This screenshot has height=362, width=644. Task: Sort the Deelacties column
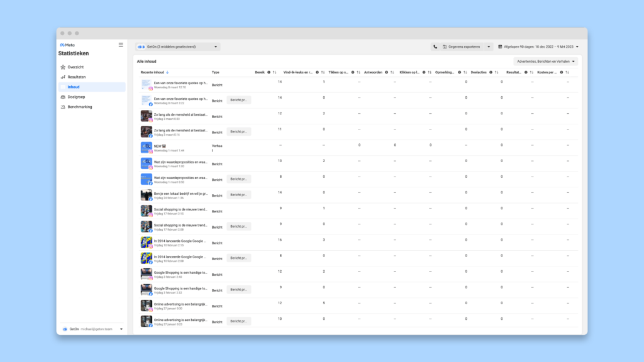pyautogui.click(x=497, y=72)
